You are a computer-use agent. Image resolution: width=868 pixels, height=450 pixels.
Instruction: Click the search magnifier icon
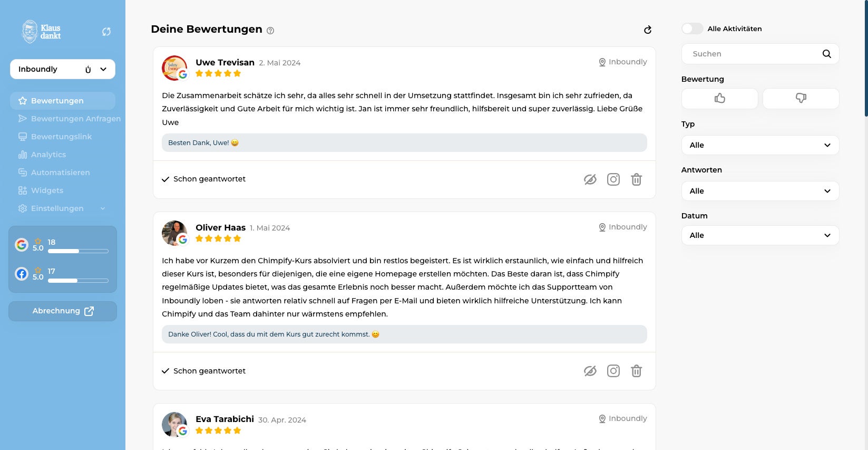[x=826, y=54]
